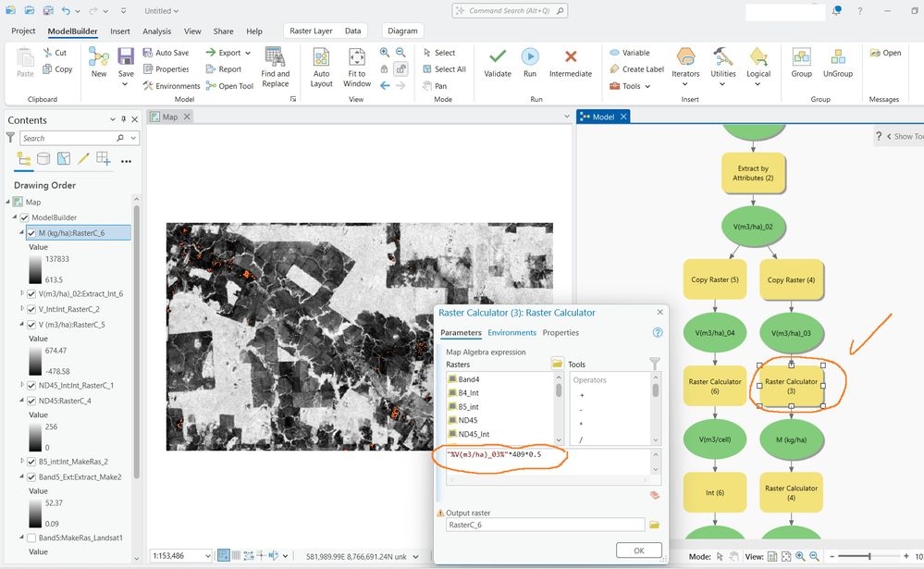
Task: Select the Raster Calculator (6) model tool
Action: pyautogui.click(x=714, y=386)
